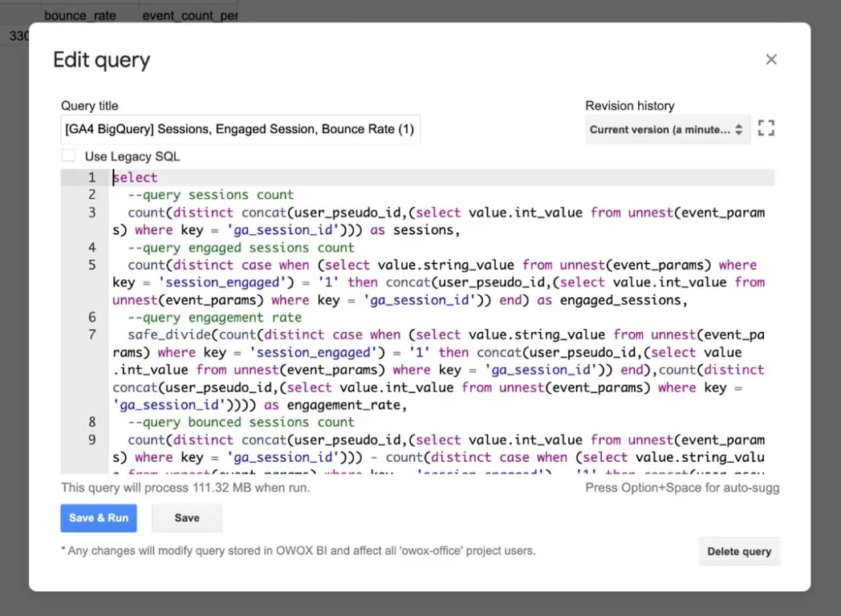
Task: Click the 'Revision history' label
Action: 630,106
